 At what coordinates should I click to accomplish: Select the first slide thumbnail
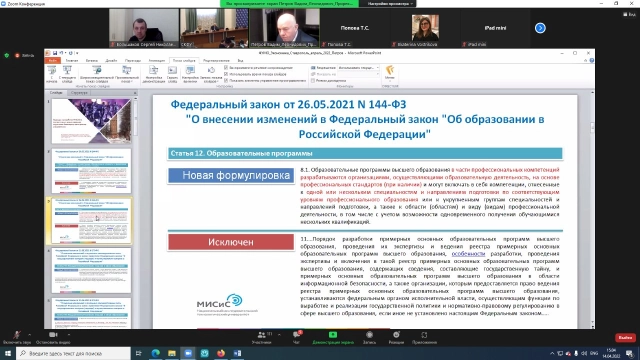pos(91,121)
